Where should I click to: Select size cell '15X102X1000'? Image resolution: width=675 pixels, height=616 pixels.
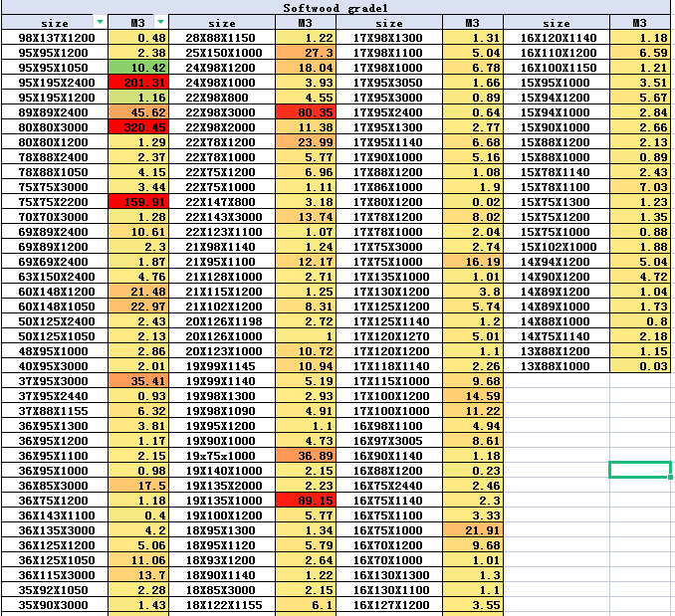coord(557,247)
